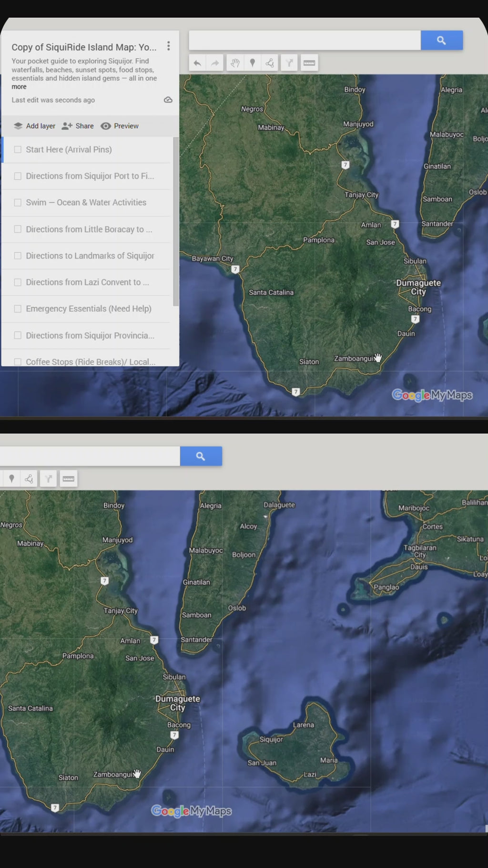The width and height of the screenshot is (488, 868).
Task: Click 'Sikatuna' label on bottom map
Action: click(x=470, y=539)
